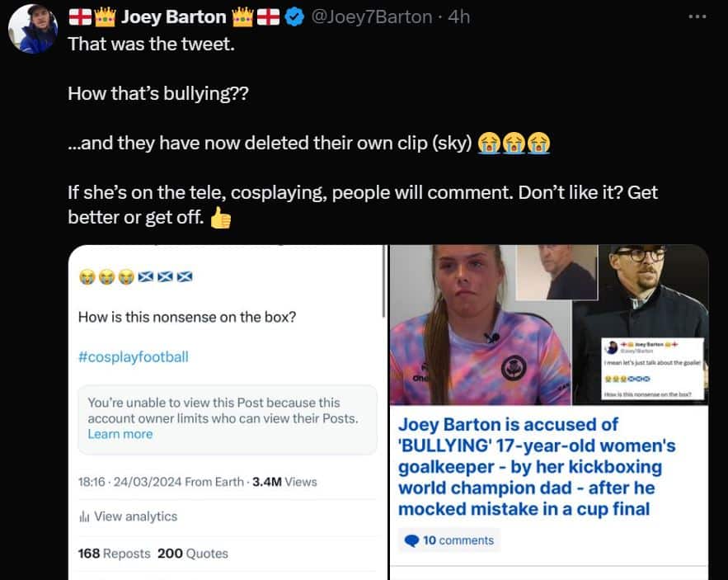Click the thumbs up emoji in tweet
728x580 pixels.
click(220, 218)
